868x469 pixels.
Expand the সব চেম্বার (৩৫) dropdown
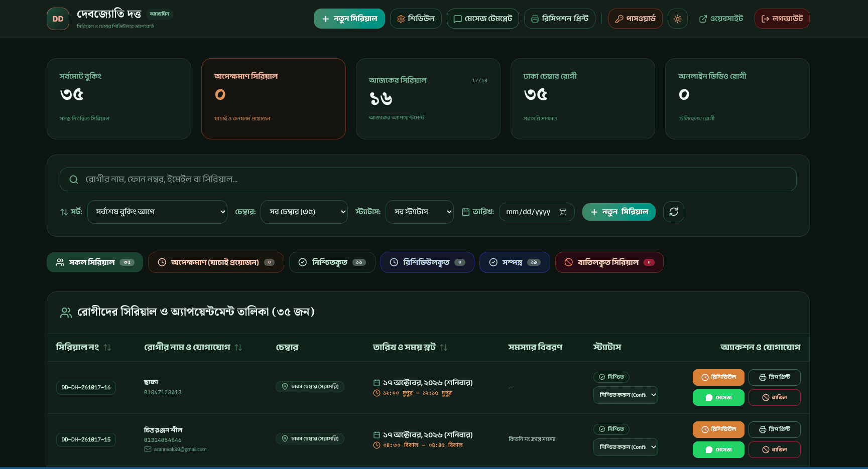(x=304, y=212)
